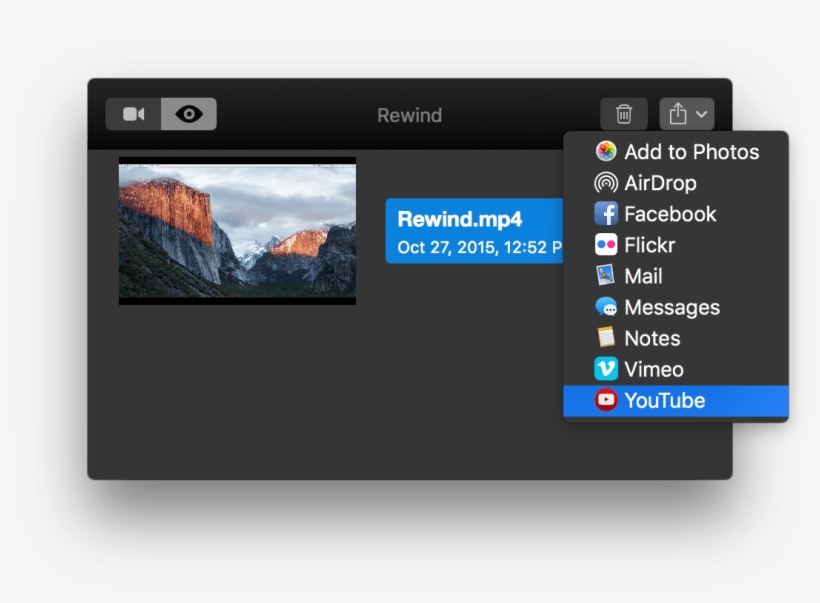The image size is (820, 603).
Task: Select Facebook in the share menu
Action: click(676, 214)
